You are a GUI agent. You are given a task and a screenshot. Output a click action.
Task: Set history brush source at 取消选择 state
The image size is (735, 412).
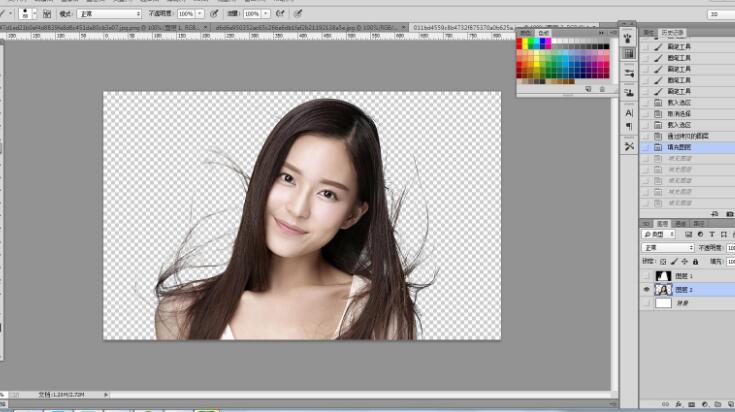point(645,114)
